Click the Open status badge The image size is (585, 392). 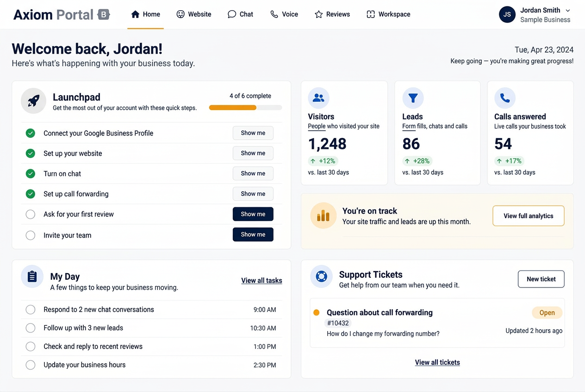tap(547, 313)
